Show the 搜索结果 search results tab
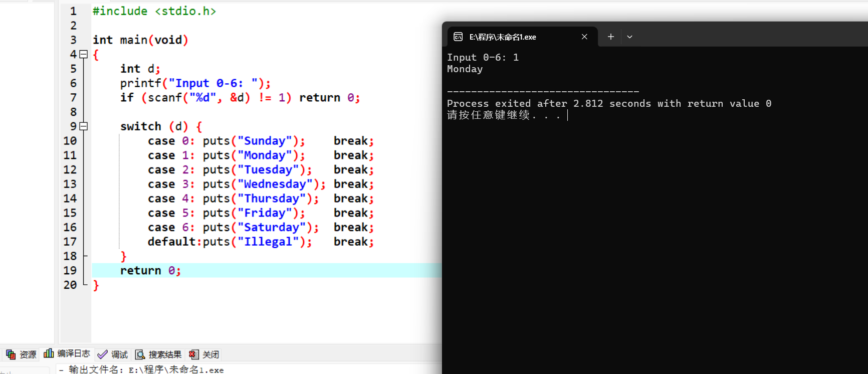This screenshot has width=868, height=374. click(158, 354)
